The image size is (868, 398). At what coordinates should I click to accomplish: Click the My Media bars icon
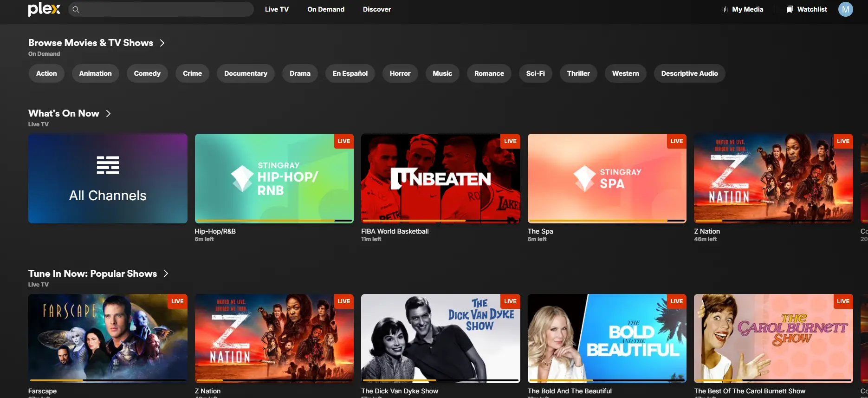[x=725, y=9]
